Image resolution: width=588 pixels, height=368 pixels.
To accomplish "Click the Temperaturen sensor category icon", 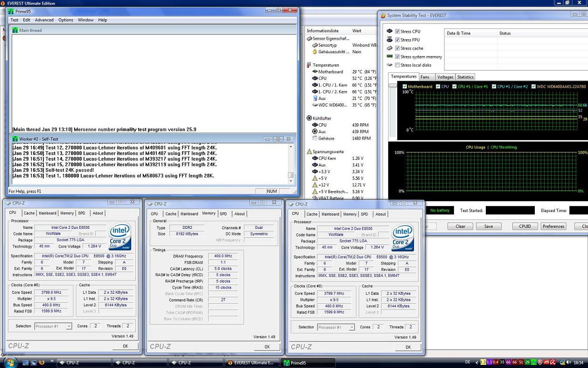I will [x=309, y=65].
